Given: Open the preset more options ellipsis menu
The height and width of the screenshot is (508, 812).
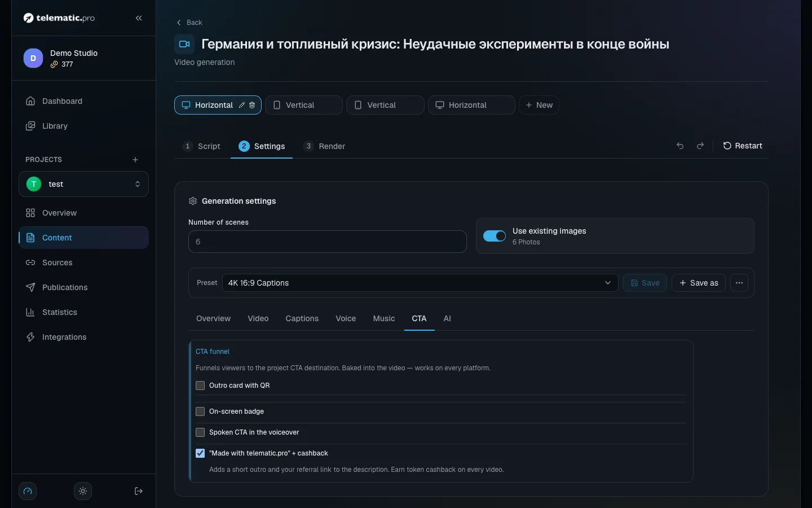Looking at the screenshot, I should (739, 283).
